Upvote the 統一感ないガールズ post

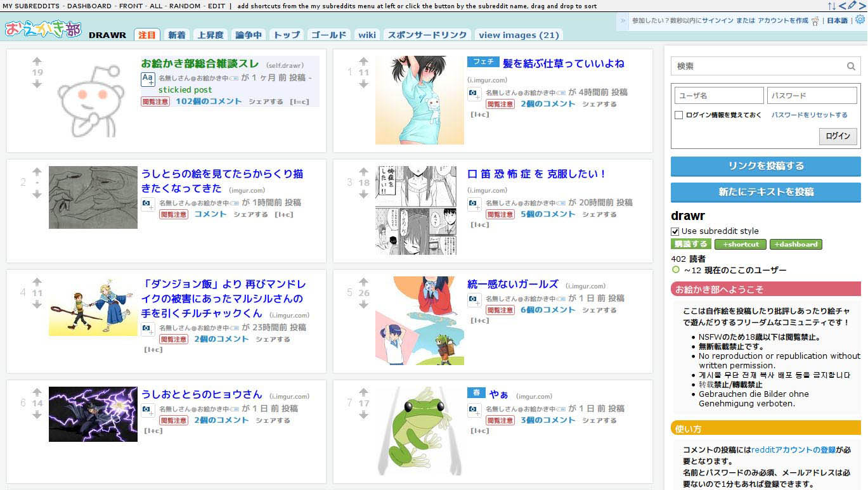click(363, 282)
